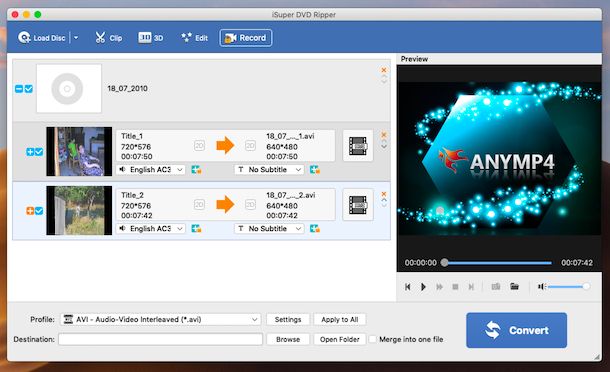Click the disc cover thumbnail for 18_07_2010

click(x=69, y=89)
